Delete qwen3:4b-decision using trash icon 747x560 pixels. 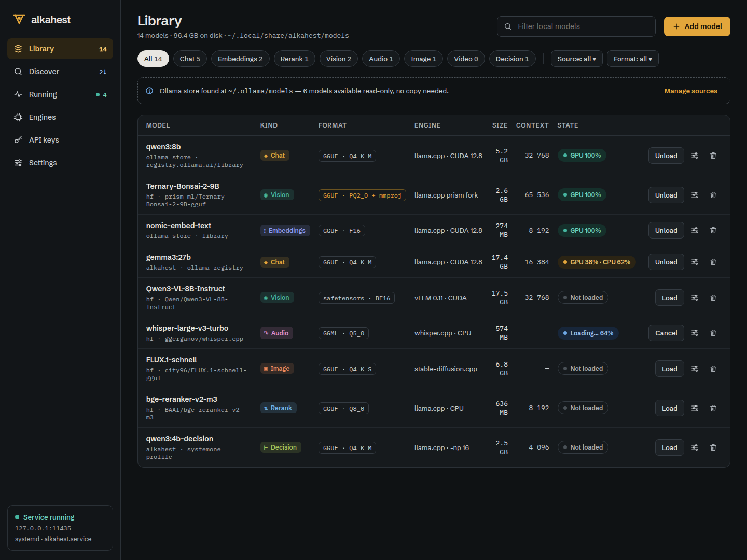pyautogui.click(x=713, y=447)
